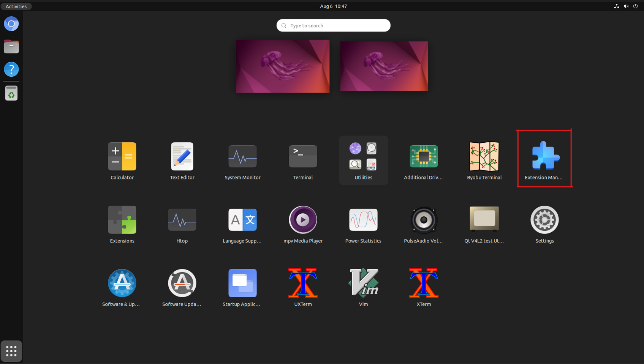The image size is (644, 364).
Task: Open Help from the dock
Action: coord(11,69)
